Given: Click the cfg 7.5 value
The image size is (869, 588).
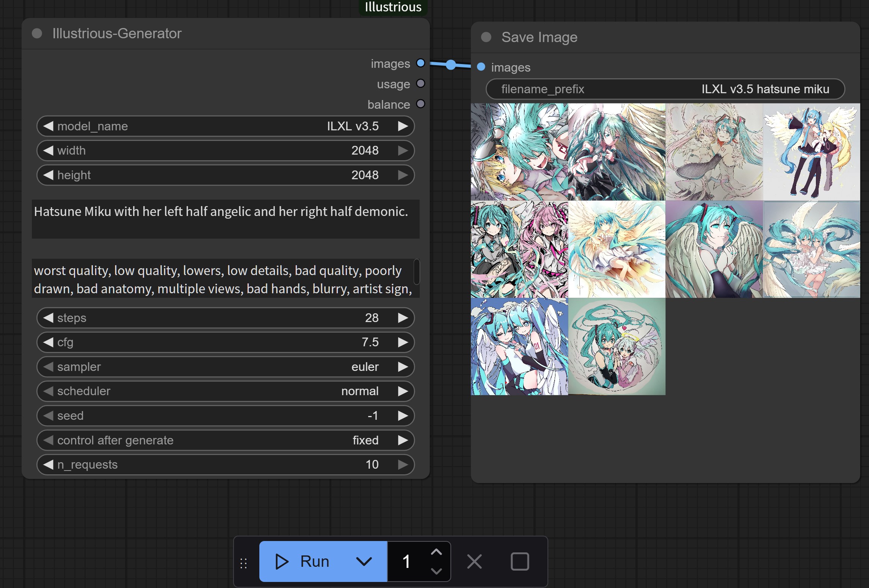Looking at the screenshot, I should [370, 342].
